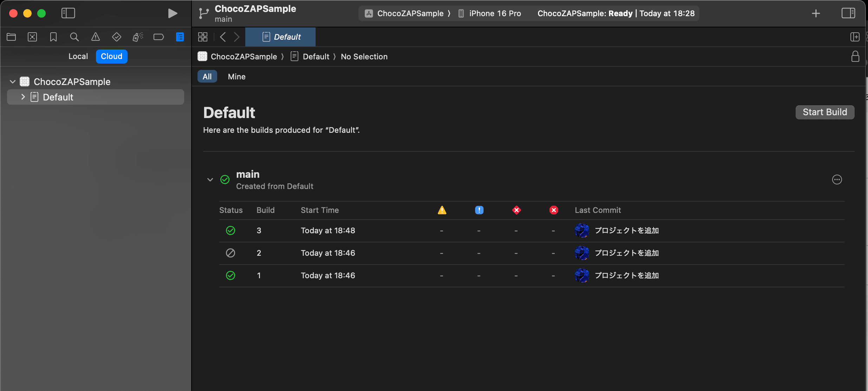Click the add editor split icon
Image resolution: width=868 pixels, height=391 pixels.
(855, 37)
